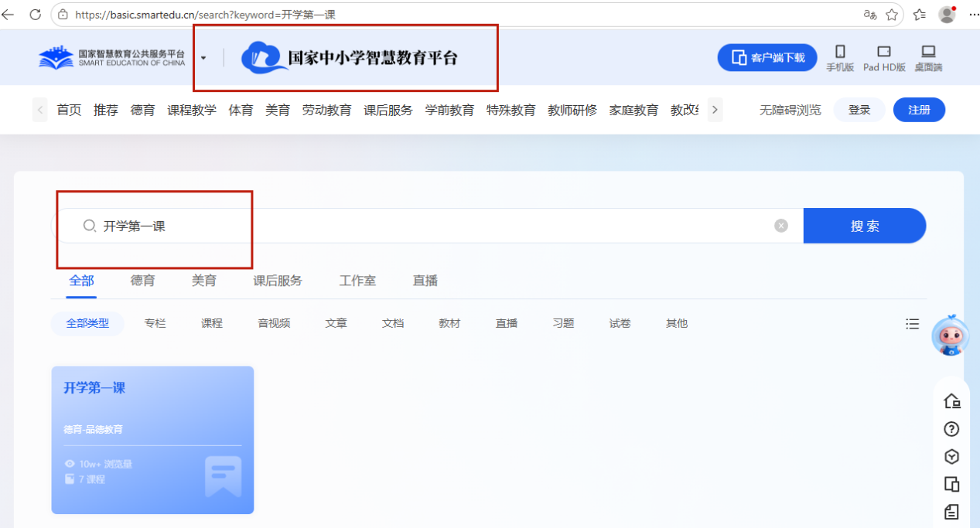Image resolution: width=980 pixels, height=528 pixels.
Task: Select the 全部 results tab
Action: pos(81,281)
